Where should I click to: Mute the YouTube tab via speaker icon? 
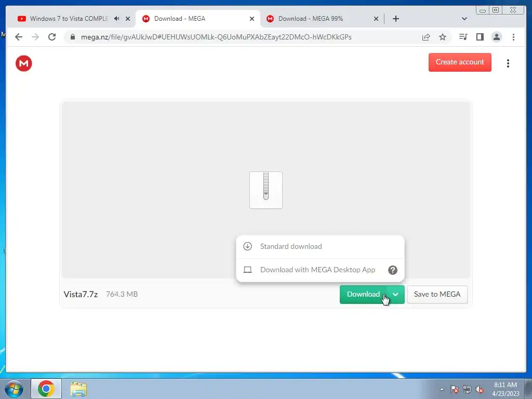(117, 19)
